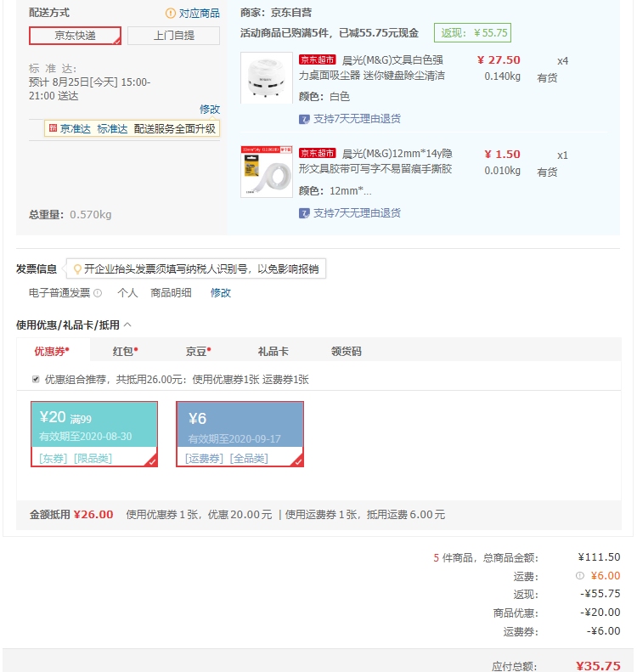637x672 pixels.
Task: Click the 总重量 0.570kg text
Action: click(70, 215)
